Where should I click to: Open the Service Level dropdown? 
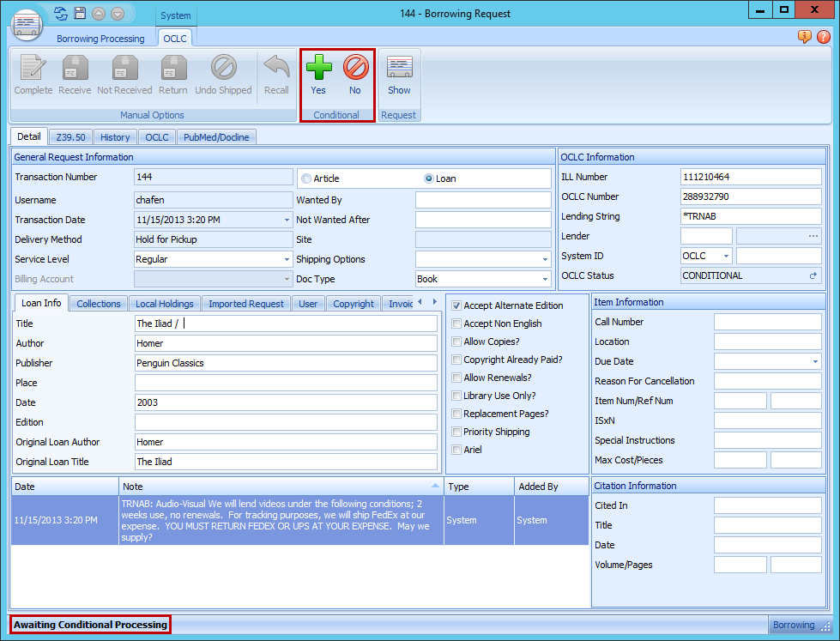click(285, 259)
